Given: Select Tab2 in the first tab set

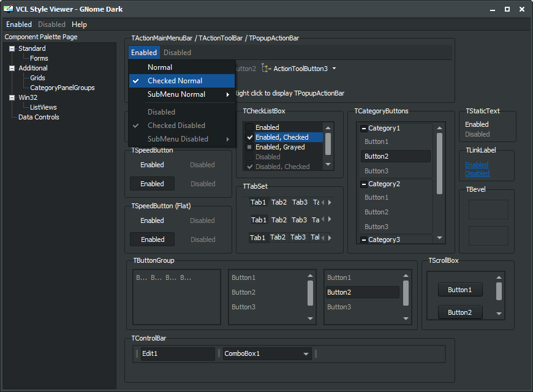Looking at the screenshot, I should tap(279, 202).
